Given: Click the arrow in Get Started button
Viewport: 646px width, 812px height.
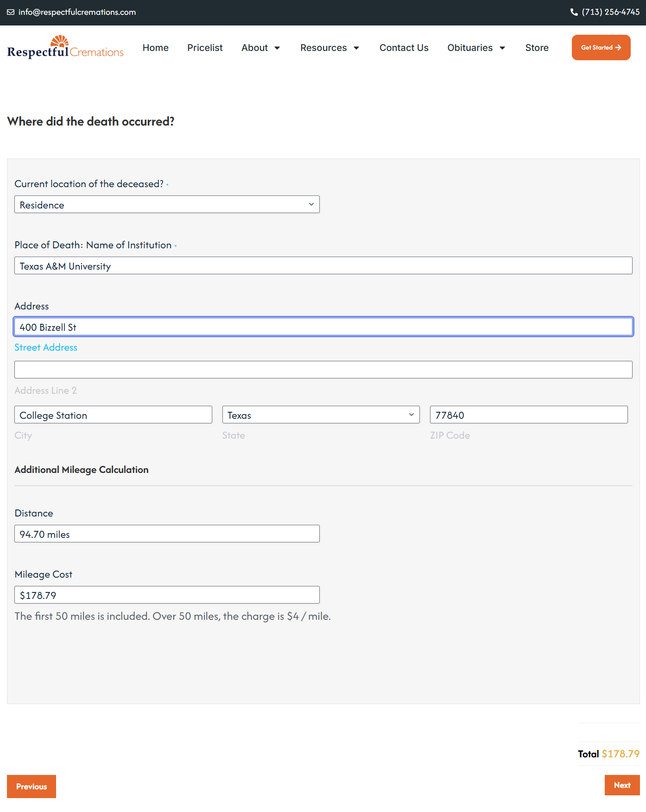Looking at the screenshot, I should coord(618,47).
